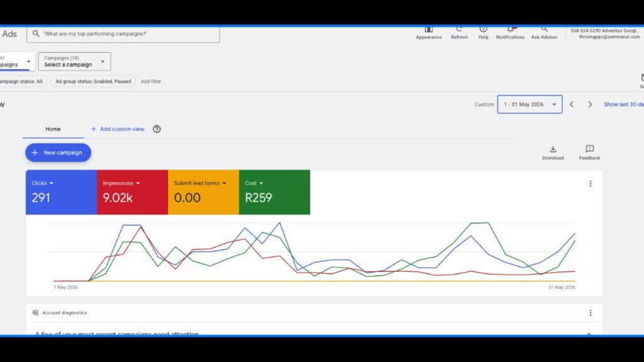Open the performance chart three-dot menu
Viewport: 644px width, 362px height.
pyautogui.click(x=590, y=184)
